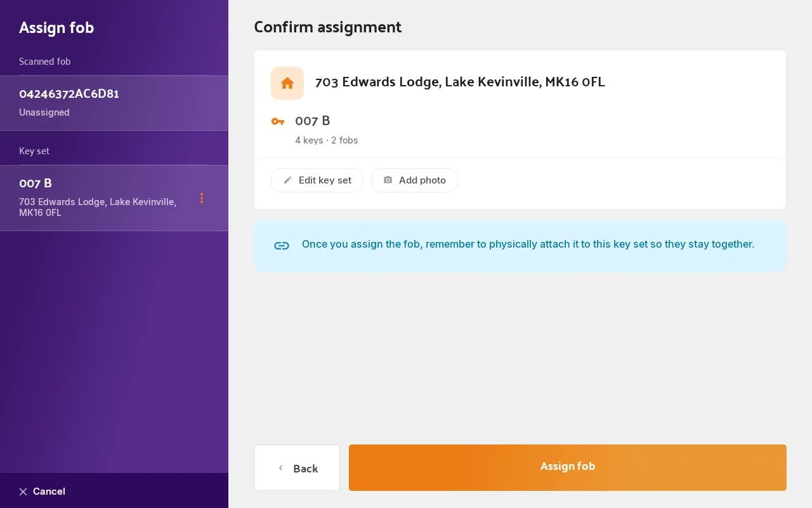Confirm with the orange Assign fob button
This screenshot has height=508, width=812.
click(568, 467)
